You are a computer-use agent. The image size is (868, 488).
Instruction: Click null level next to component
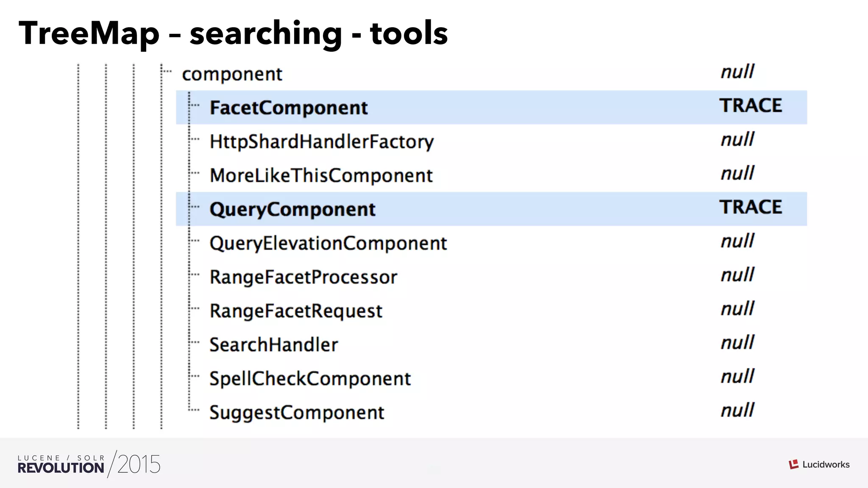click(x=737, y=72)
